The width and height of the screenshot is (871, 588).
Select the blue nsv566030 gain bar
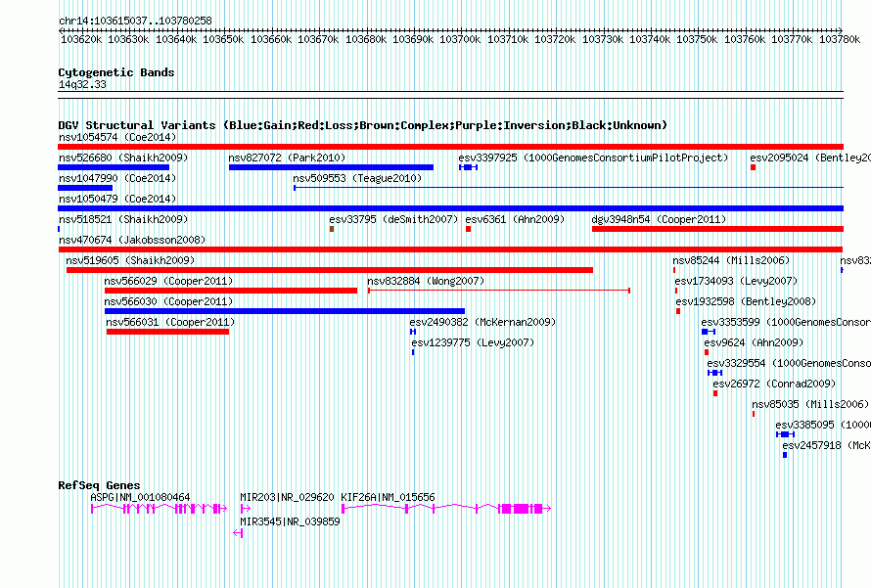(285, 311)
